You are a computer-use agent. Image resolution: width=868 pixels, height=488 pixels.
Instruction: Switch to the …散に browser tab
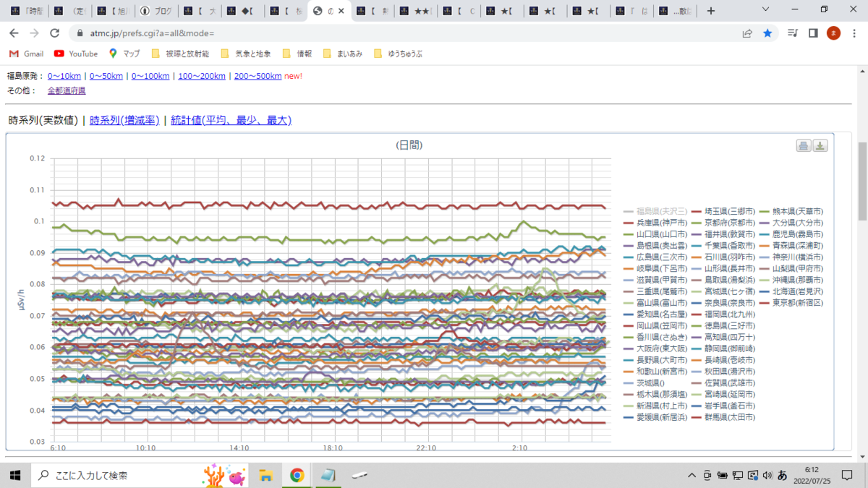coord(674,11)
